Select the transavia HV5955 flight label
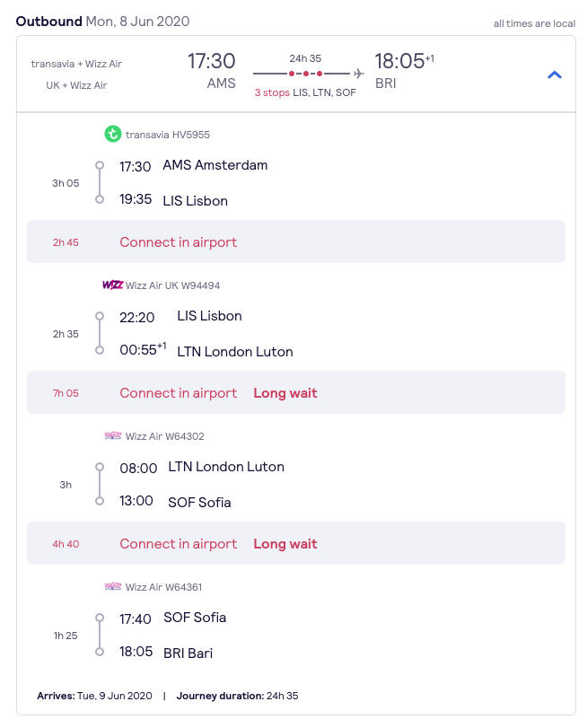This screenshot has height=728, width=587. 168,135
